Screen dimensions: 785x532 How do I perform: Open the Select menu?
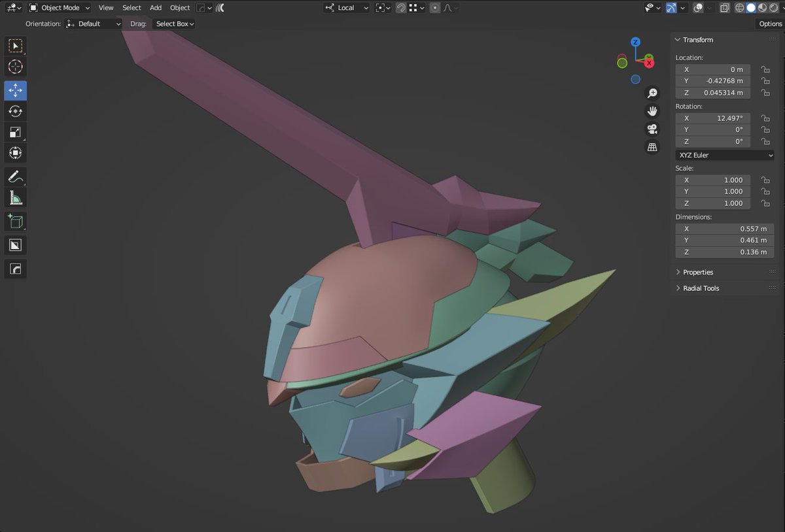point(131,8)
